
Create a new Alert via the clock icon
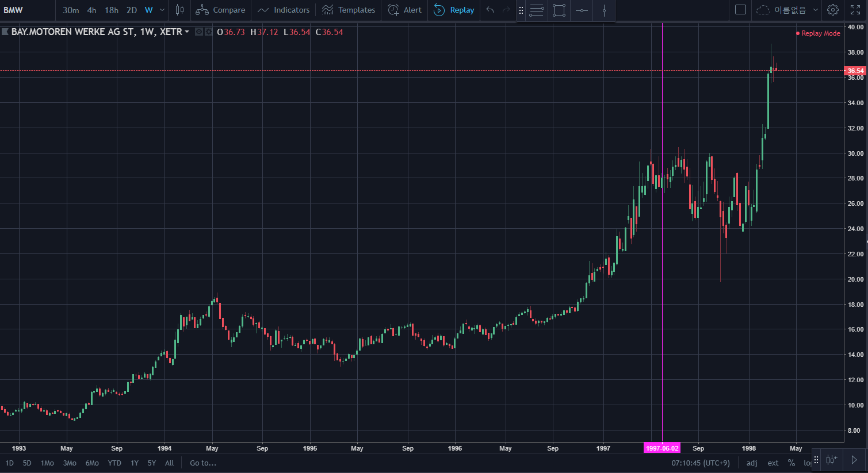pos(393,10)
